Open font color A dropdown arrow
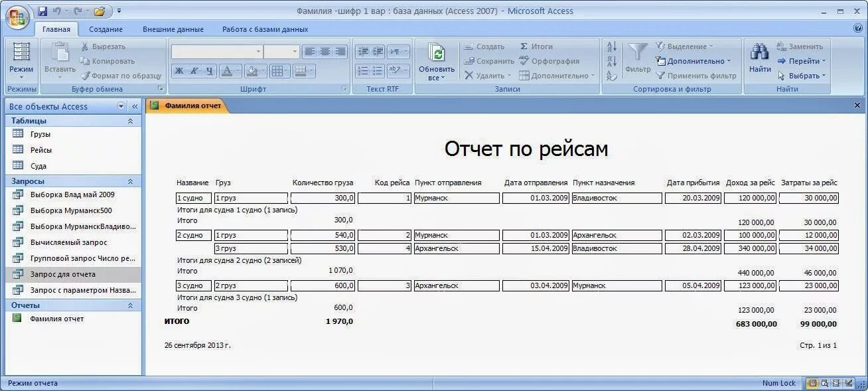This screenshot has width=868, height=391. 239,71
